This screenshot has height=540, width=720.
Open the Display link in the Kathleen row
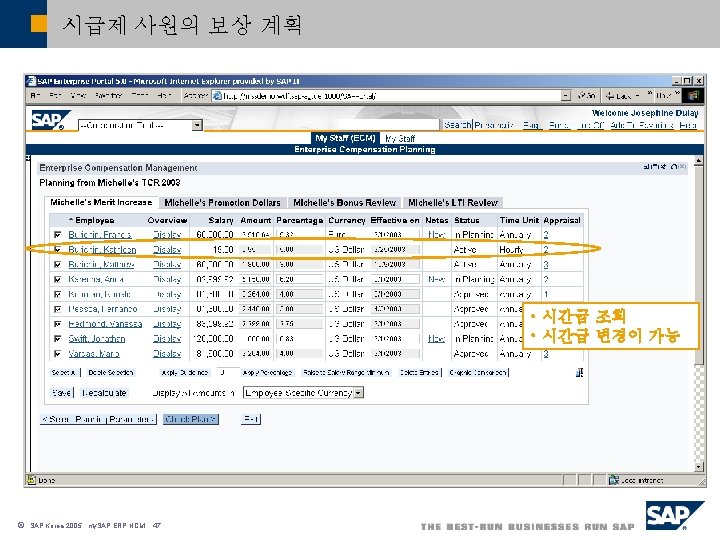pos(167,249)
